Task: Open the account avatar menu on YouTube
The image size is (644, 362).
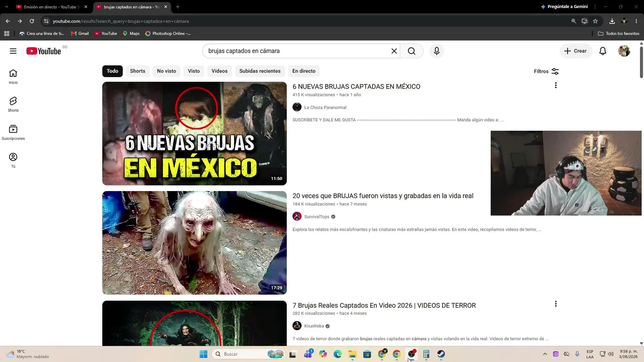Action: pos(624,51)
